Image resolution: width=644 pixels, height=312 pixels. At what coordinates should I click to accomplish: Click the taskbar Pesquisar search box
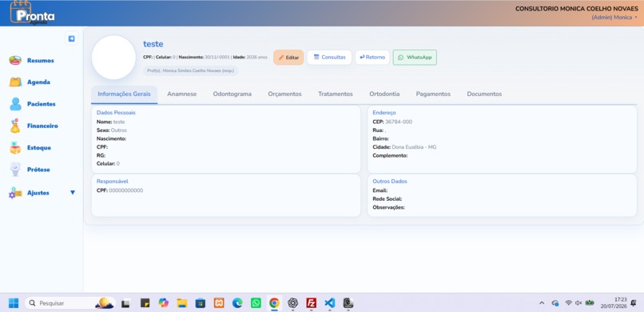[x=70, y=303]
